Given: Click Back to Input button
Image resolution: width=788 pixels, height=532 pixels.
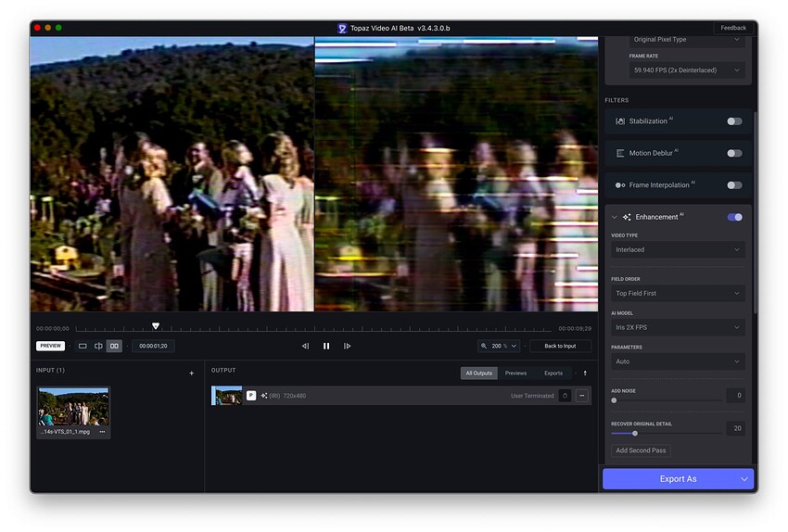Looking at the screenshot, I should [560, 346].
